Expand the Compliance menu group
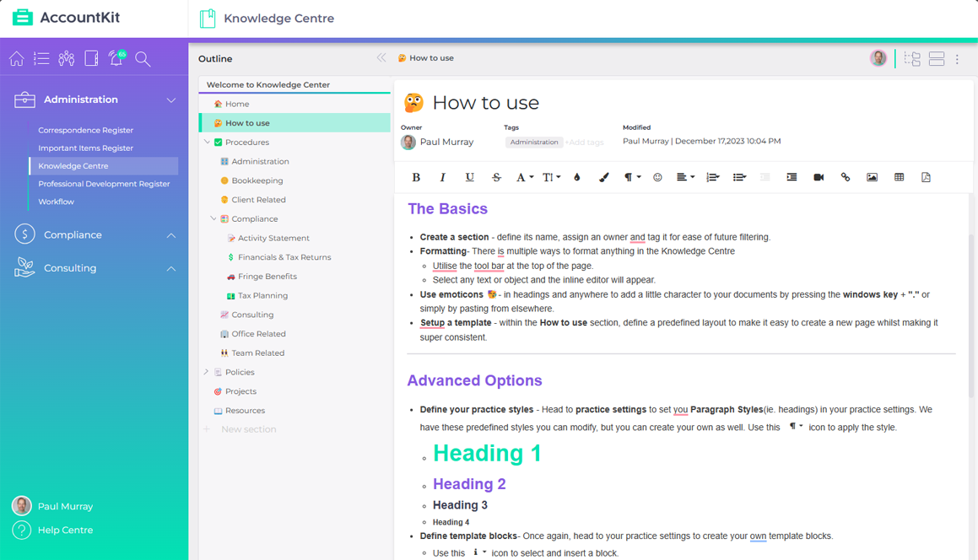Viewport: 978px width, 560px height. point(171,235)
